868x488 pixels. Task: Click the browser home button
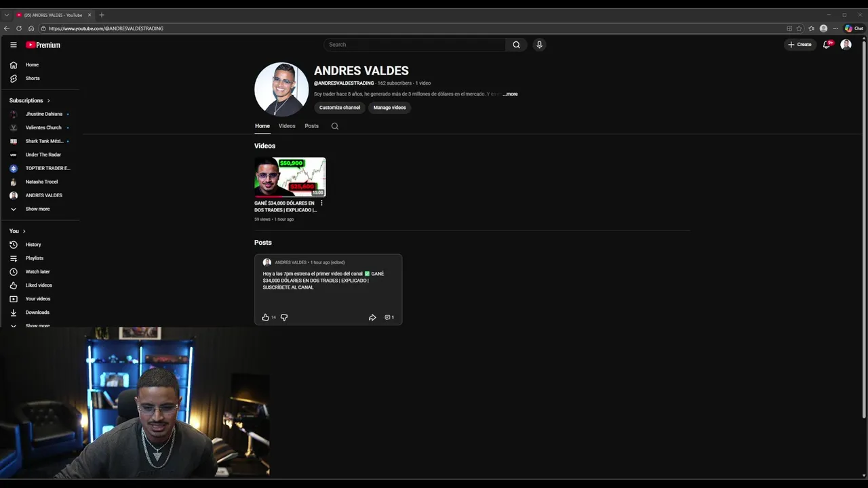coord(31,28)
